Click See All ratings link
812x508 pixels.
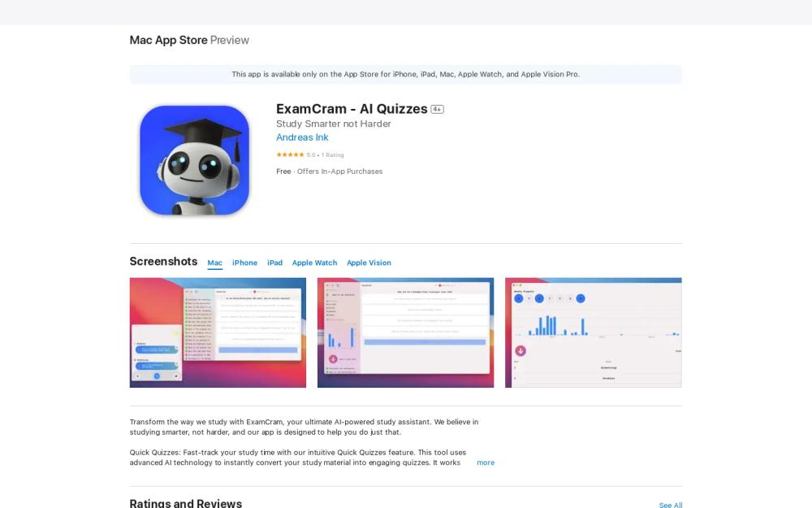click(670, 505)
